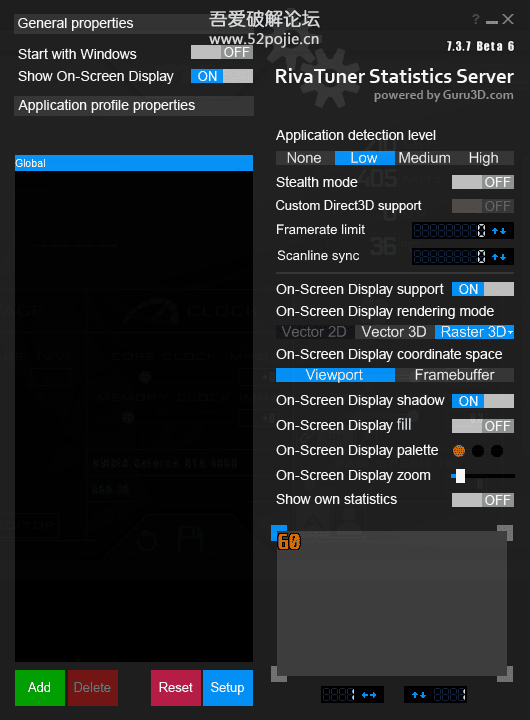Click top-left corner anchor of OSD preview
The image size is (530, 720).
(279, 533)
